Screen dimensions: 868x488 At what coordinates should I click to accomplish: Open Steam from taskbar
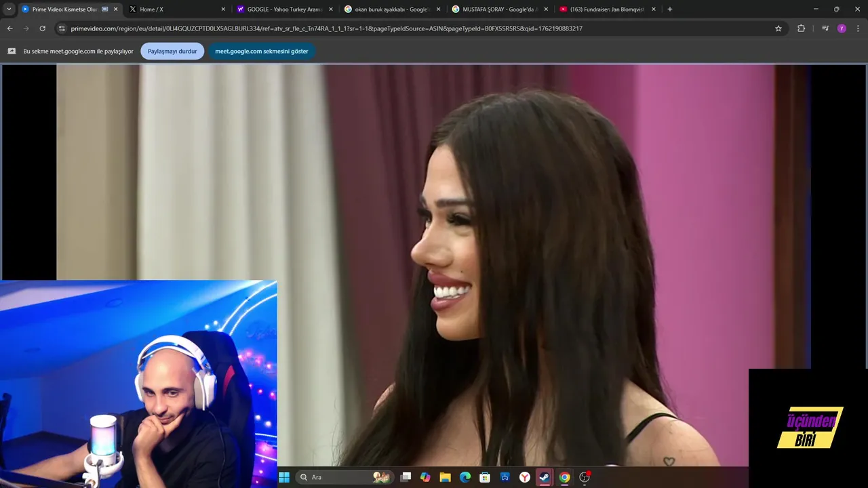[x=545, y=477]
